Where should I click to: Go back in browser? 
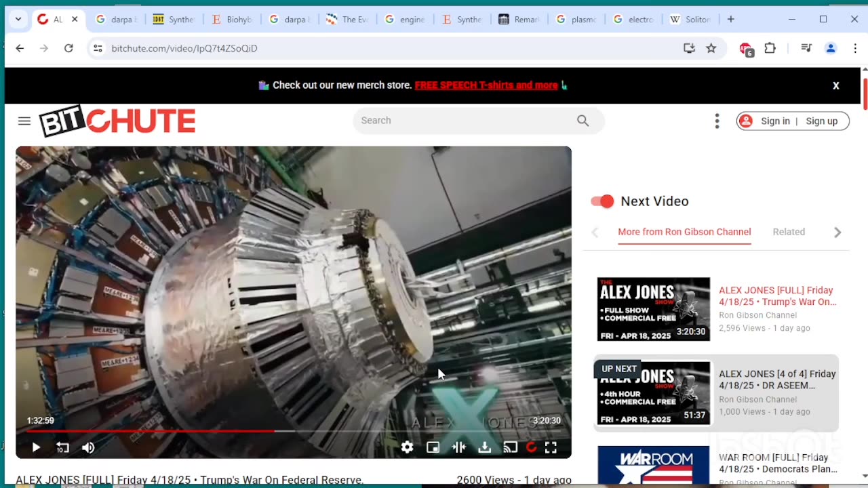(20, 48)
